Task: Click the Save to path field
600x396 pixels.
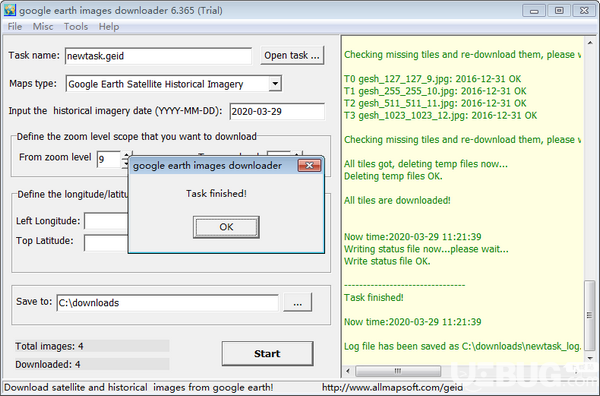Action: (x=168, y=303)
